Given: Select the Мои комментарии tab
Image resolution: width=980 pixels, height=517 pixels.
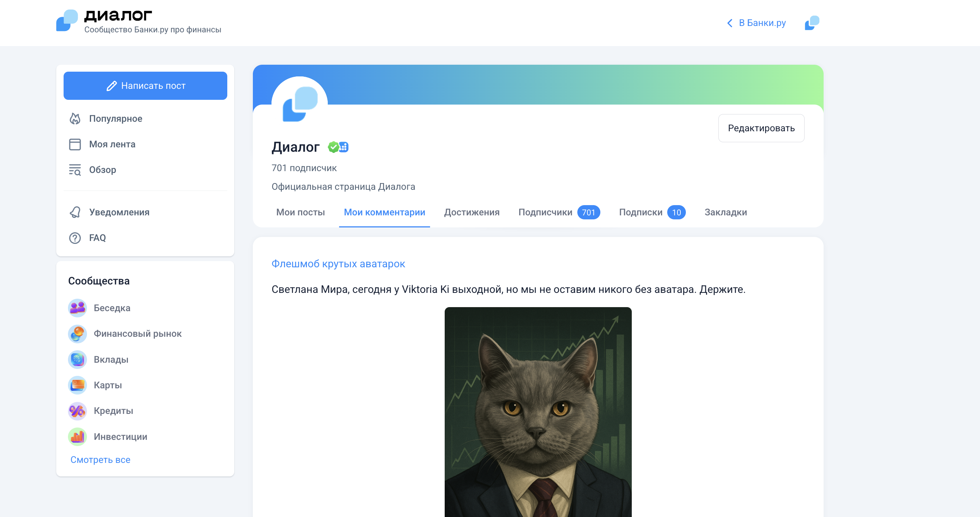Looking at the screenshot, I should point(385,212).
